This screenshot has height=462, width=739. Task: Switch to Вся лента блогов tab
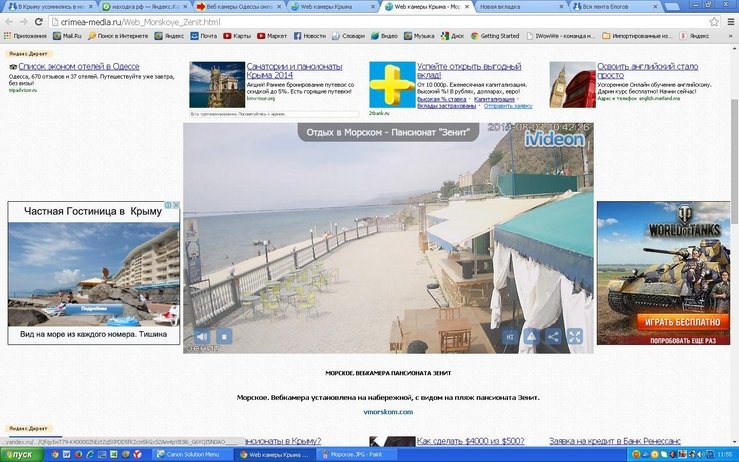coord(615,7)
